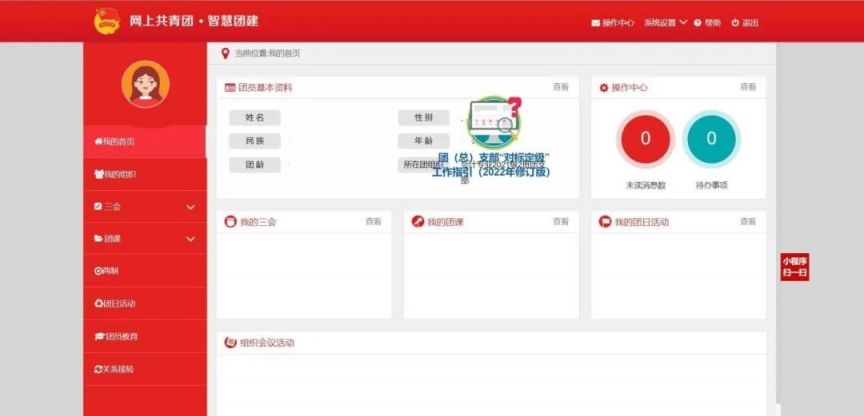The width and height of the screenshot is (864, 416).
Task: Click the 未读消息数 label
Action: point(645,186)
